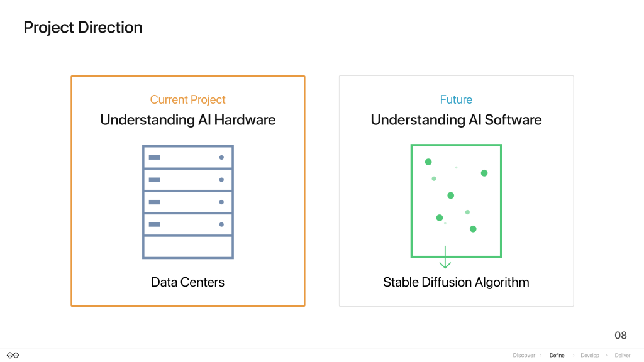Click the double-diamond logo in bottom corner
The image size is (644, 362).
[13, 356]
